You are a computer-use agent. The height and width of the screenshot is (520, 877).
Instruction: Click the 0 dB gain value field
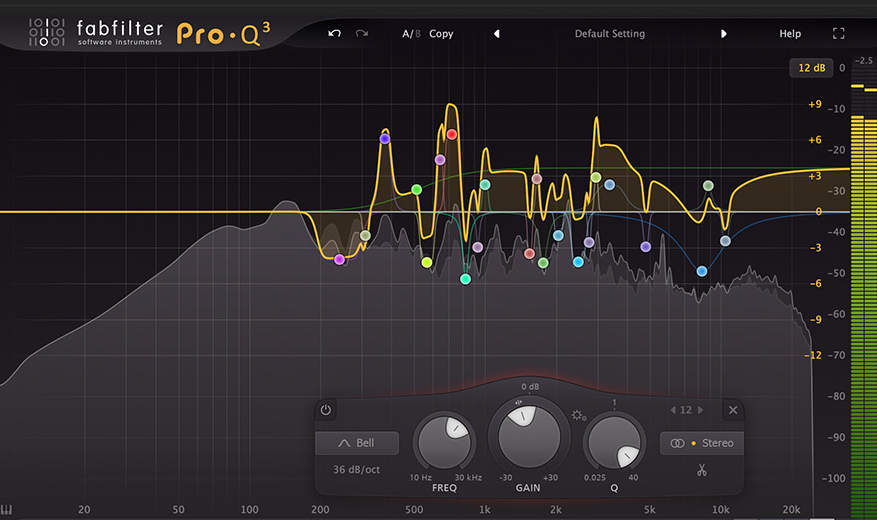(x=530, y=386)
